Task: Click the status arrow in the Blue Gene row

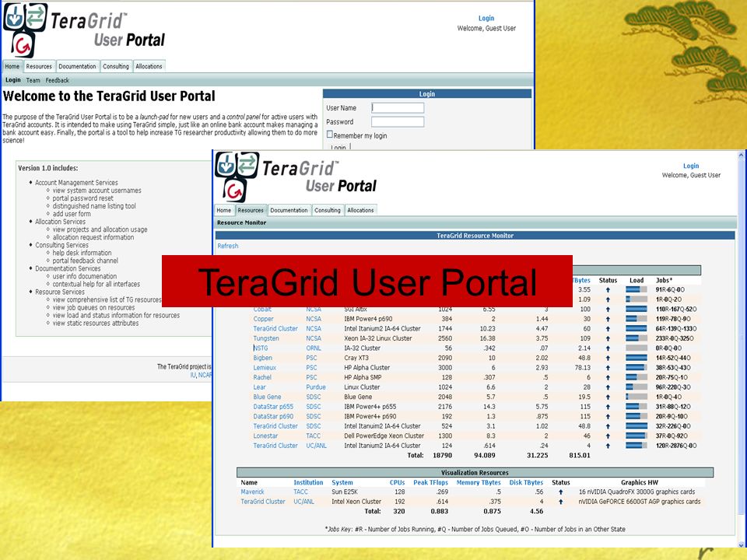Action: click(608, 397)
